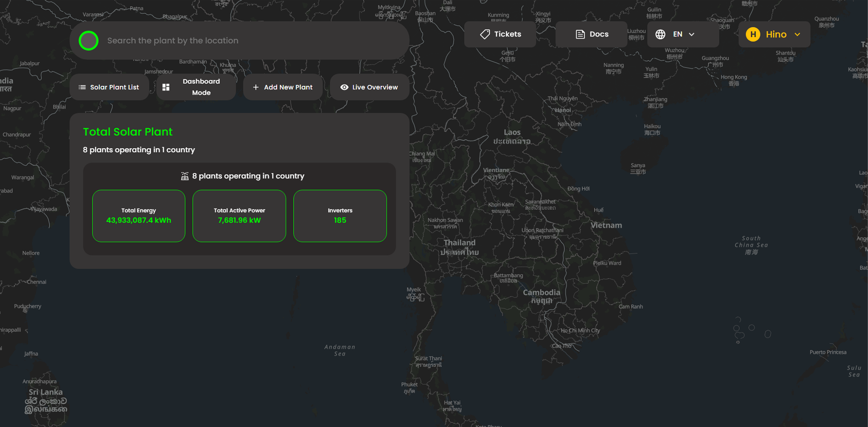Click the Solar Plant List icon

coord(82,87)
